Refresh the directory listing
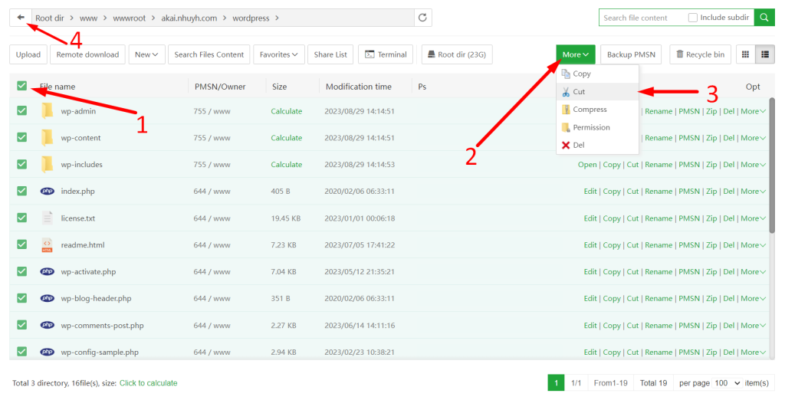Screen dimensions: 785x400 pyautogui.click(x=423, y=18)
